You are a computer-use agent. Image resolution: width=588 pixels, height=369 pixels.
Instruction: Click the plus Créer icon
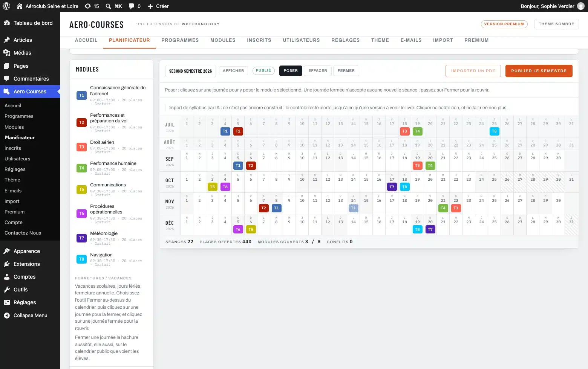150,6
